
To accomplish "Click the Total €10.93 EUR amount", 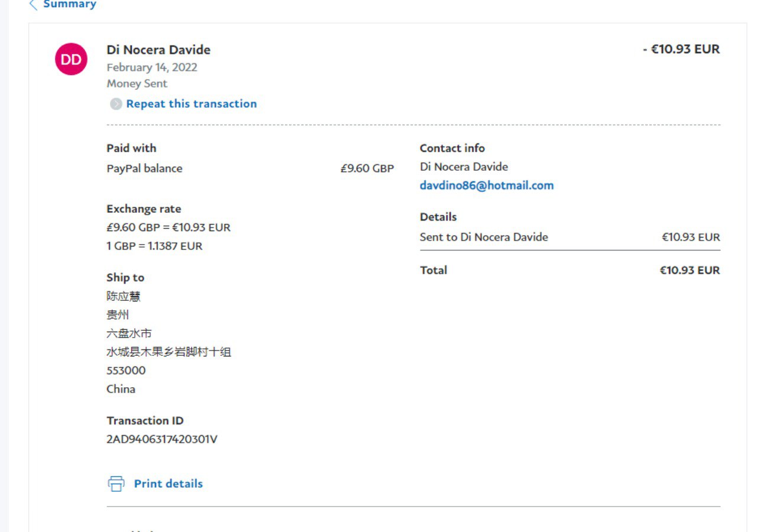I will pos(690,270).
